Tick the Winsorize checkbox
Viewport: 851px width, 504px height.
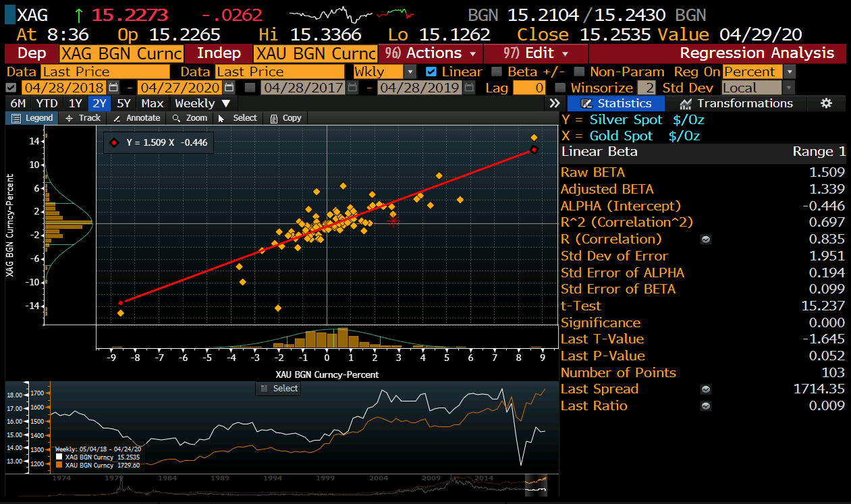pyautogui.click(x=559, y=88)
